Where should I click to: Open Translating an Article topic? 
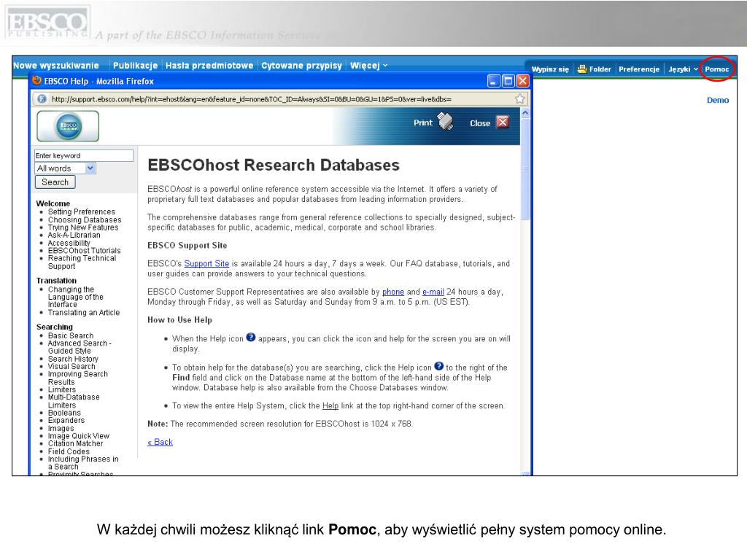83,312
